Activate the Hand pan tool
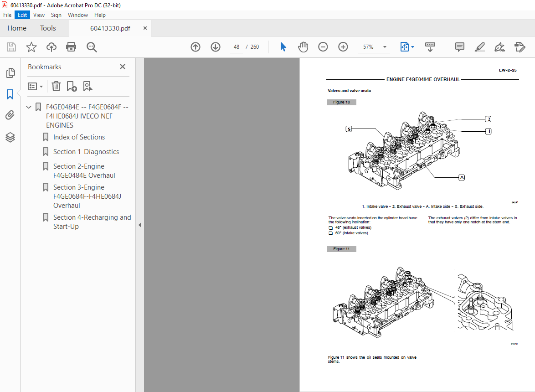This screenshot has width=535, height=392. 303,47
